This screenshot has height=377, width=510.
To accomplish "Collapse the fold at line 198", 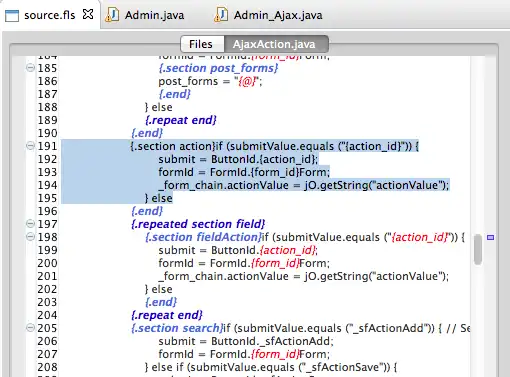I will [x=30, y=237].
